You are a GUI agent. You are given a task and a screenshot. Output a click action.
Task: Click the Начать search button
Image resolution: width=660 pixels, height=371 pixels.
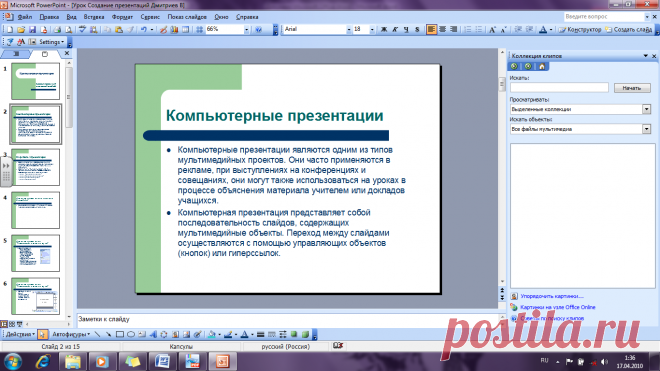632,88
